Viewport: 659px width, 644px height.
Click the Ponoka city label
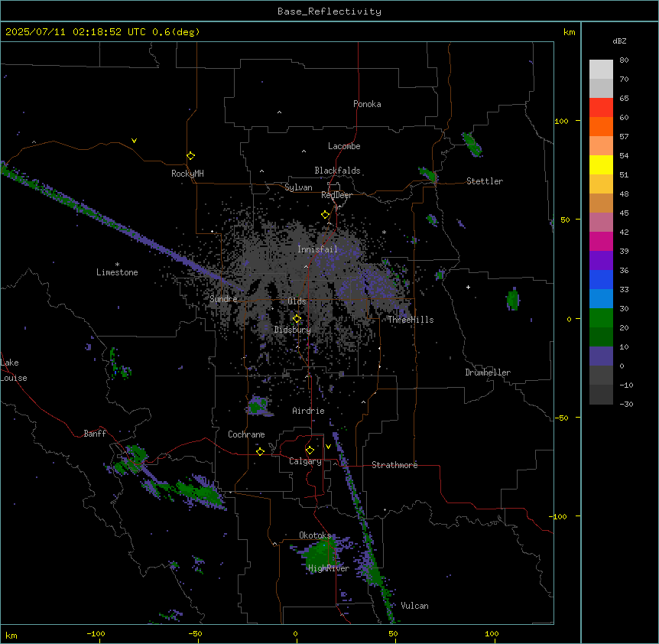[367, 104]
